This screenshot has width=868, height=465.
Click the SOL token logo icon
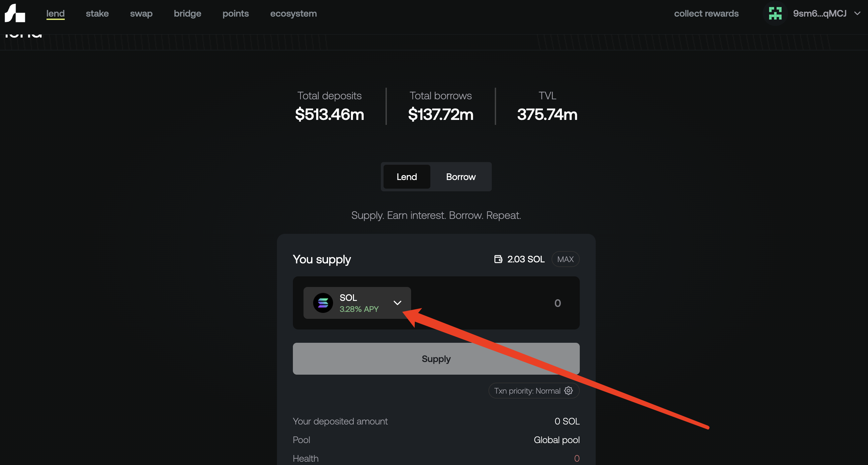point(323,303)
